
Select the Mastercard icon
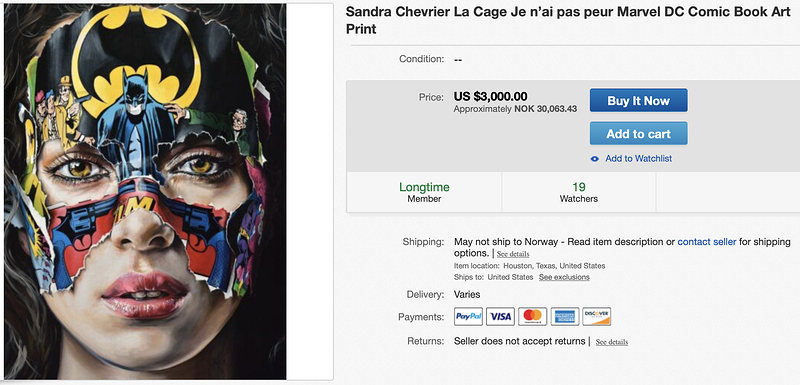(533, 317)
